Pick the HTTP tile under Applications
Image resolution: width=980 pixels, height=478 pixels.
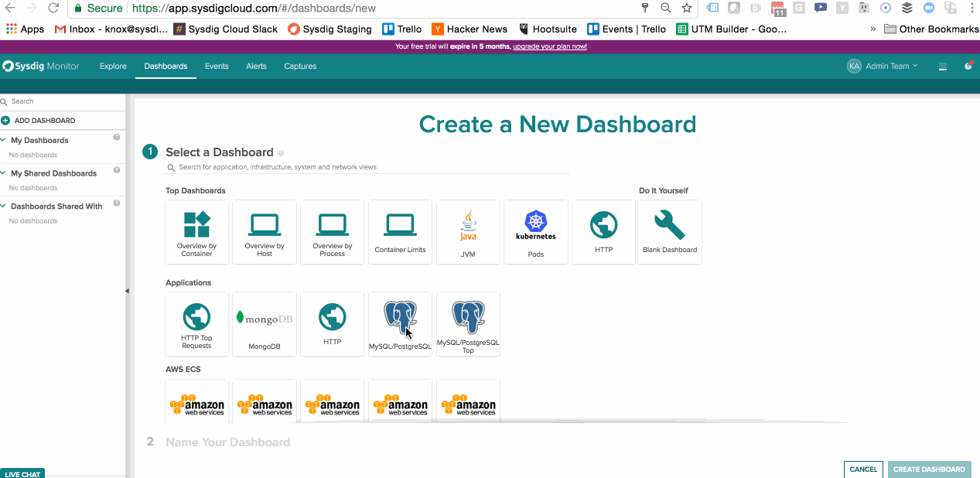[333, 324]
